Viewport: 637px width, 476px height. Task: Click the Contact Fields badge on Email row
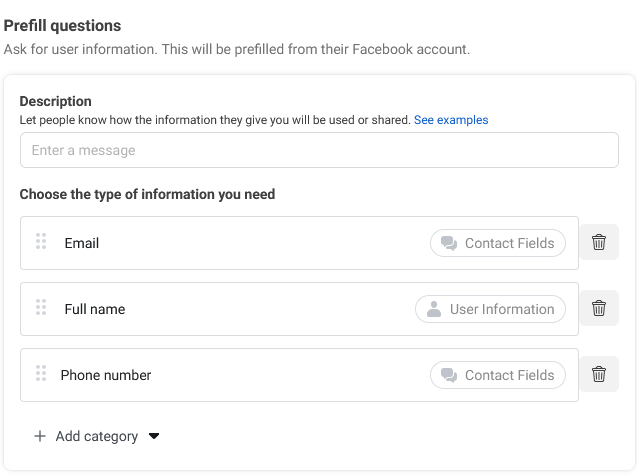pyautogui.click(x=498, y=243)
